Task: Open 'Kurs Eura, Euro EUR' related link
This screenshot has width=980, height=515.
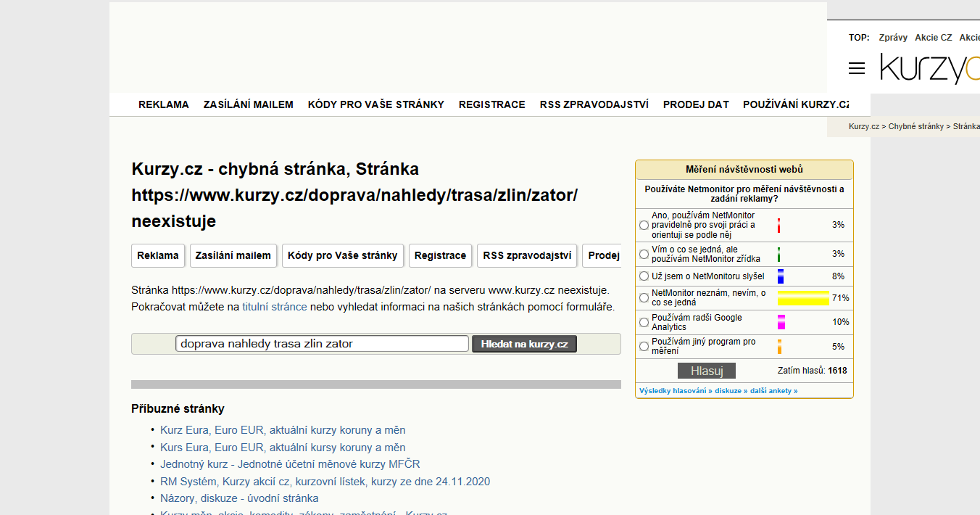Action: pyautogui.click(x=283, y=448)
